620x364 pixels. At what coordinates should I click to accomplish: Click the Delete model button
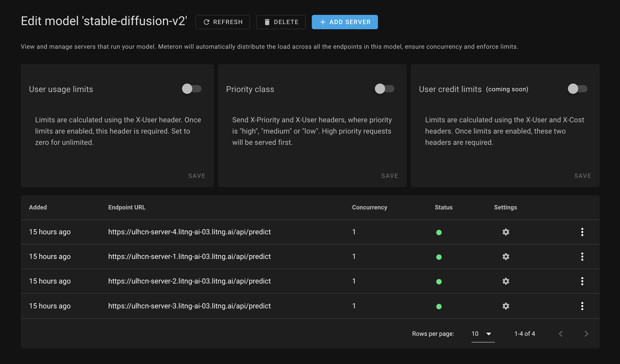(281, 22)
